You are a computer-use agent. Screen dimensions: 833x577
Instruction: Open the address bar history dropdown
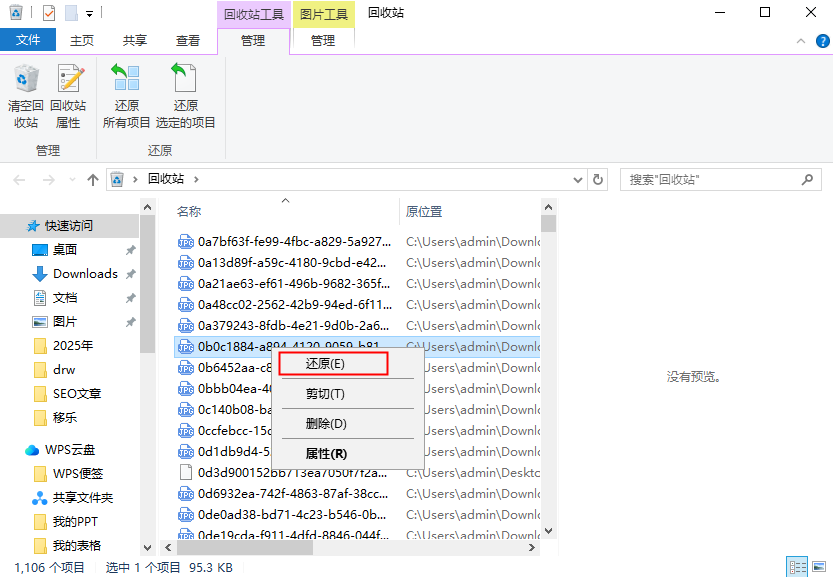[577, 179]
